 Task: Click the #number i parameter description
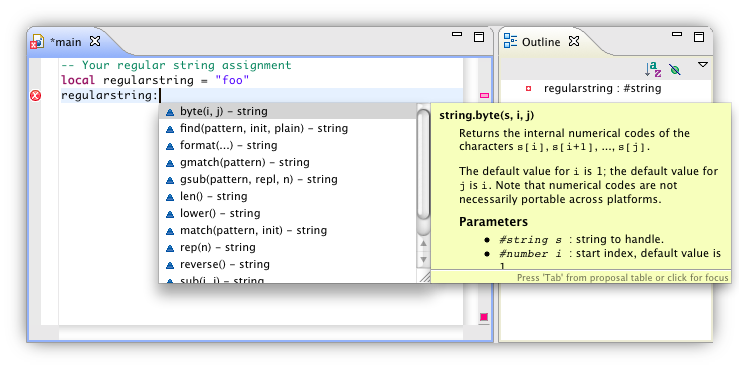610,254
